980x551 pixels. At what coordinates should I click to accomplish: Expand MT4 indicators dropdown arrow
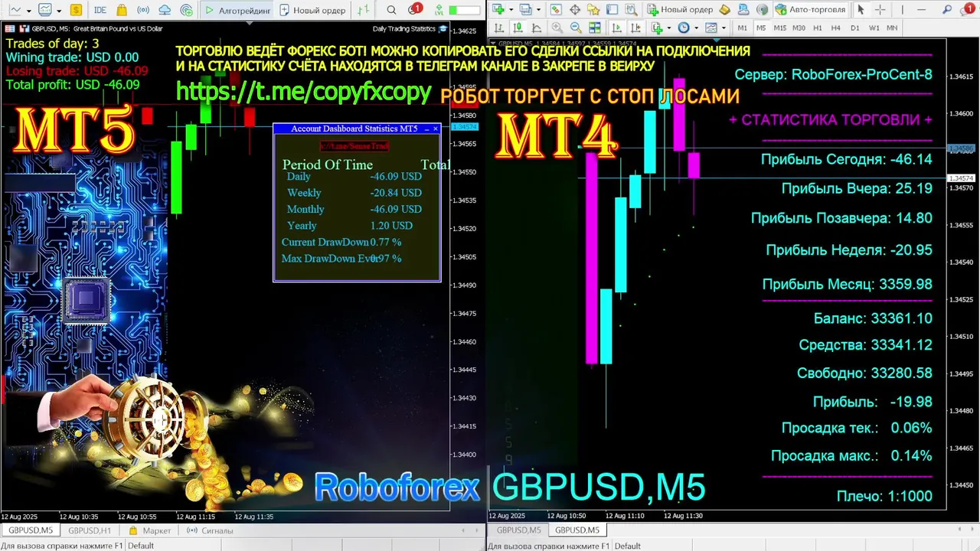[x=668, y=28]
